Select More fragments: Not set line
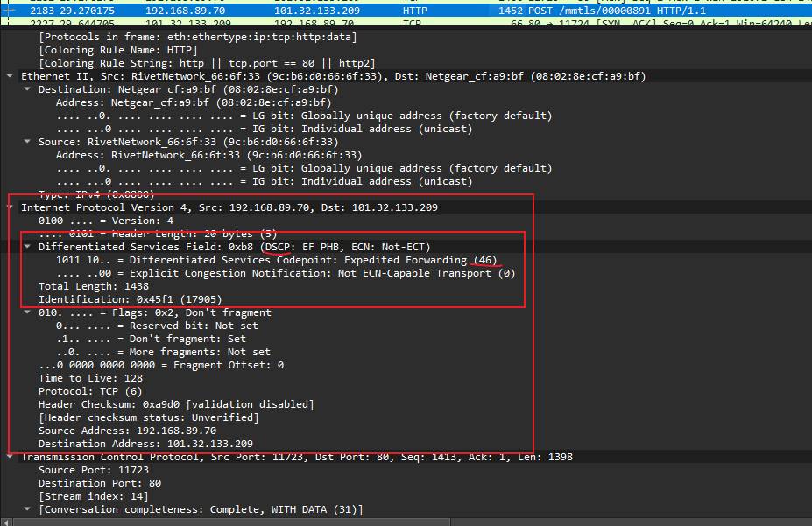Image resolution: width=812 pixels, height=526 pixels. point(163,352)
